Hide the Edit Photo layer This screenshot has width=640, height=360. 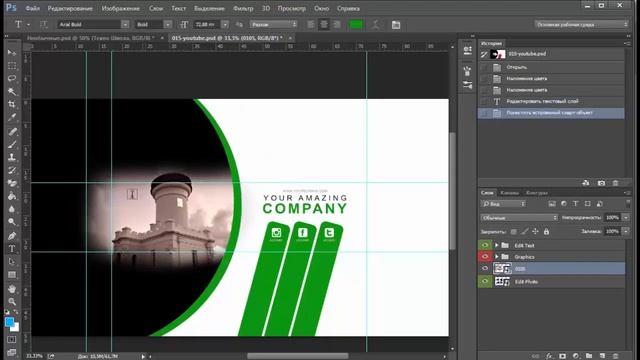(x=485, y=281)
